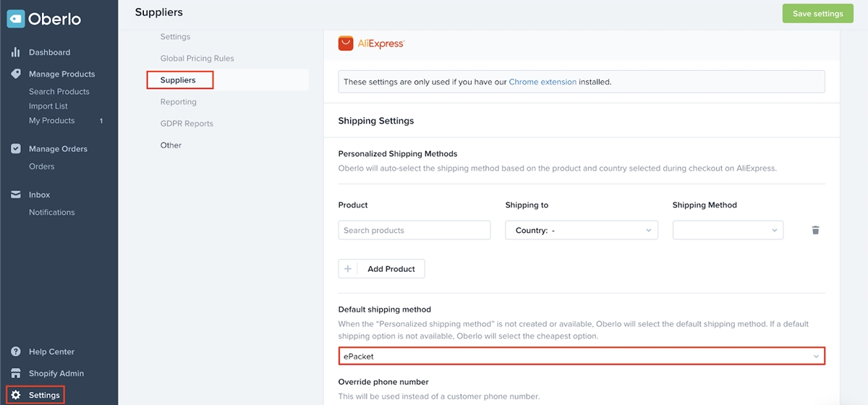
Task: Click the Add Product button
Action: coord(381,268)
